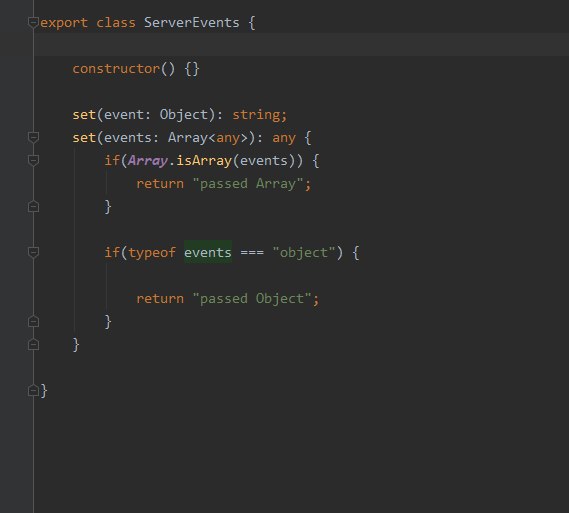Click the string "passed Object"
The width and height of the screenshot is (569, 513).
point(252,299)
